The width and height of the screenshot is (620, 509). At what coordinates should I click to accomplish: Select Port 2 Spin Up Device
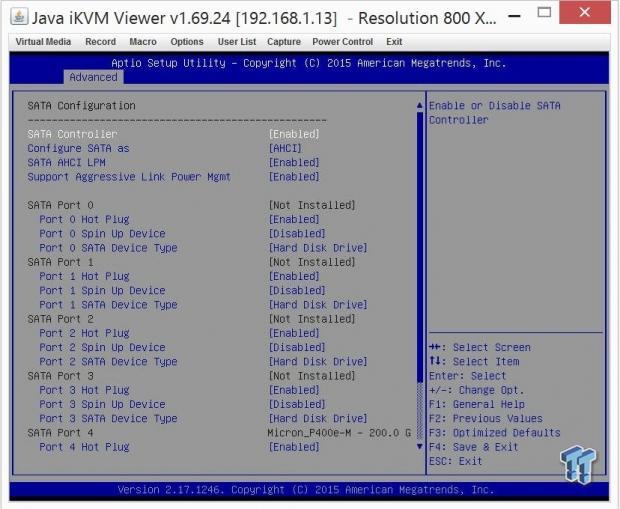pos(102,348)
